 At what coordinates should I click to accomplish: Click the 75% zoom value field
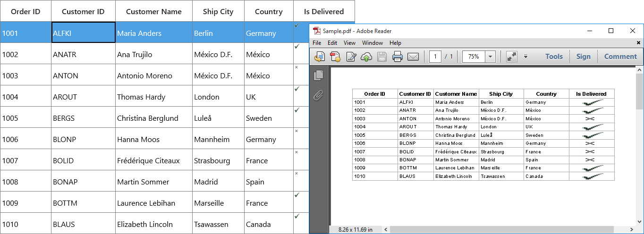(474, 57)
